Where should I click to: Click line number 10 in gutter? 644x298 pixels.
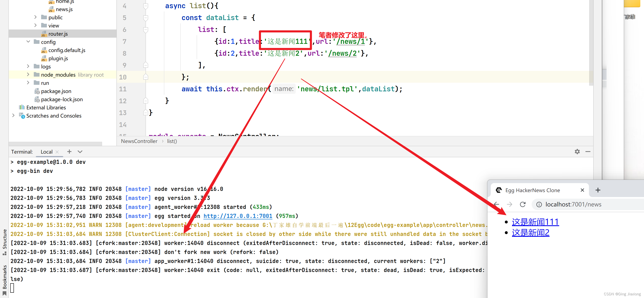(x=123, y=77)
